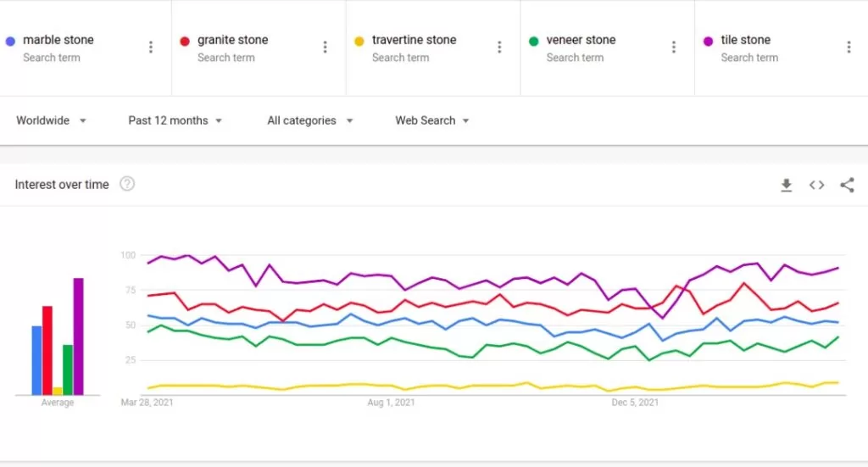Screen dimensions: 868x467
Task: Open the Past 12 months time range dropdown
Action: tap(175, 120)
